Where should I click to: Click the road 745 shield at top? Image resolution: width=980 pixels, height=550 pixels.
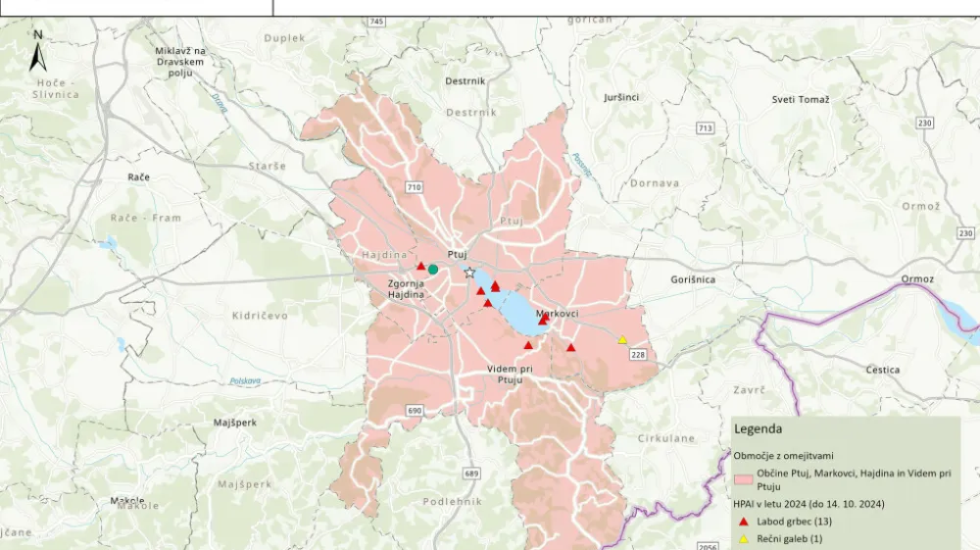click(377, 21)
